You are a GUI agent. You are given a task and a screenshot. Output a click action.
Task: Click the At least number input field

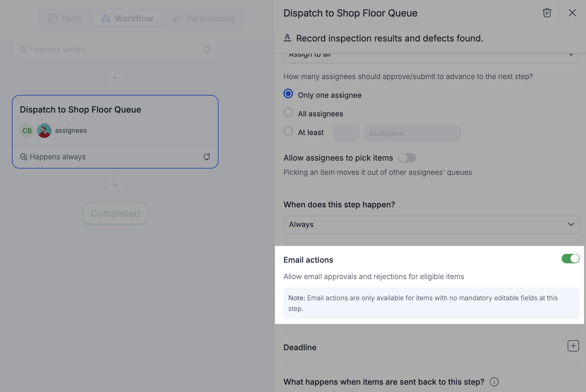tap(346, 133)
